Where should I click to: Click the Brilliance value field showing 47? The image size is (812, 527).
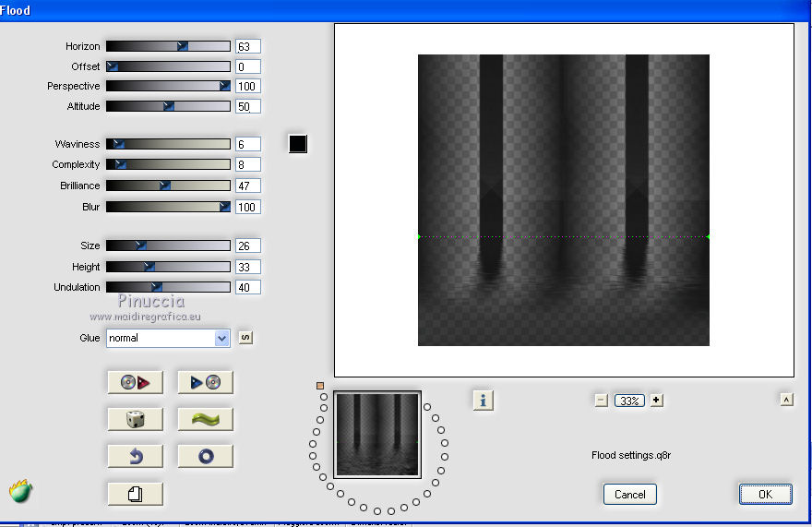pos(248,186)
